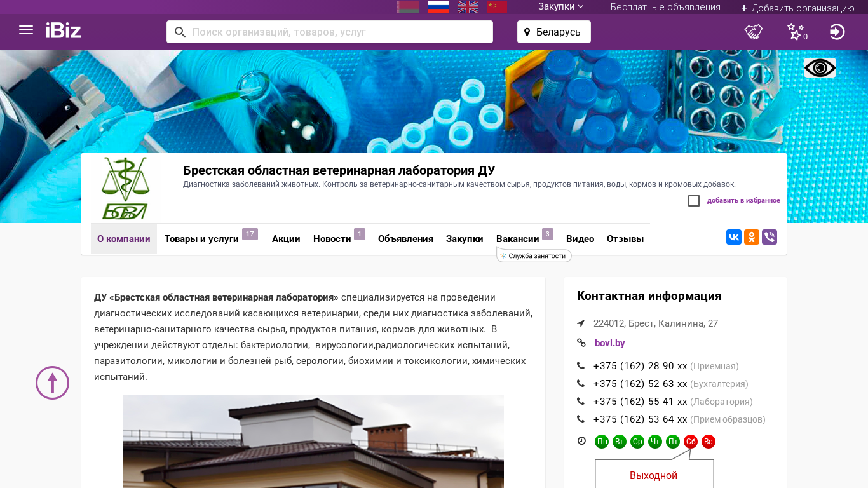The width and height of the screenshot is (868, 488).
Task: Click the phone icon for Прием образцов
Action: point(581,419)
